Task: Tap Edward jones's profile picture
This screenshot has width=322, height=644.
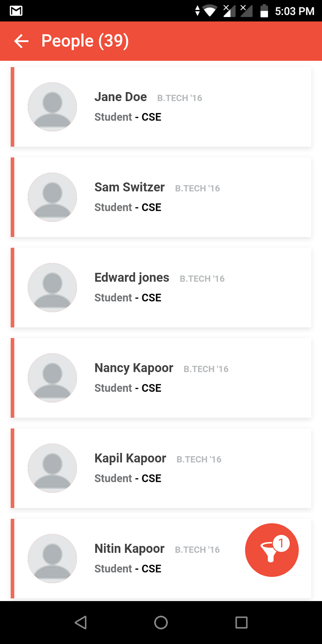Action: pyautogui.click(x=52, y=288)
